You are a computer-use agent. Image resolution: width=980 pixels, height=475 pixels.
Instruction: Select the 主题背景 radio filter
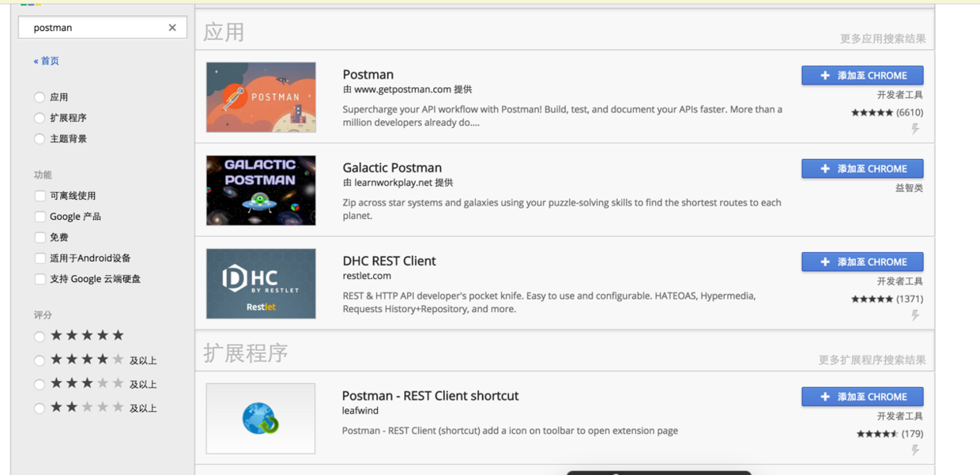(x=40, y=139)
